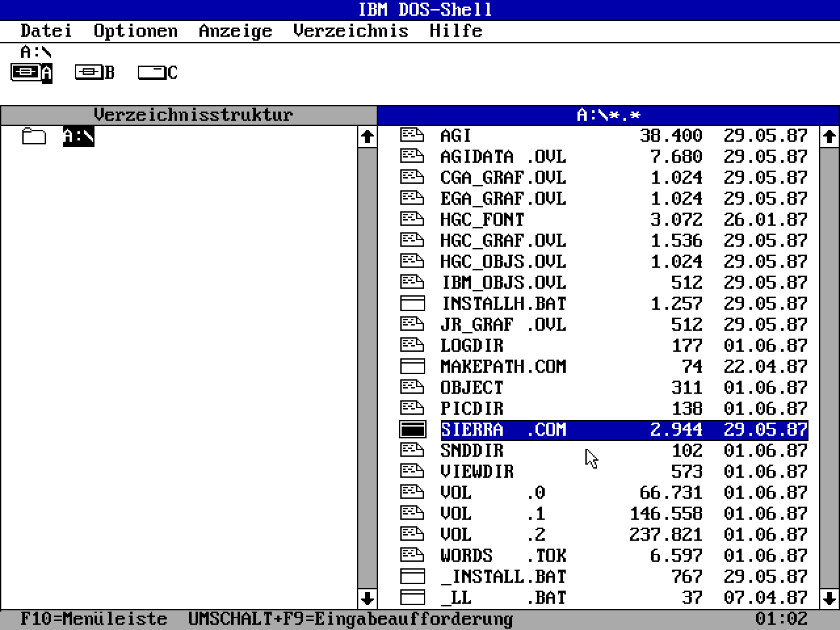Viewport: 840px width, 630px height.
Task: Click file icon next to LOGDIR
Action: click(x=412, y=345)
